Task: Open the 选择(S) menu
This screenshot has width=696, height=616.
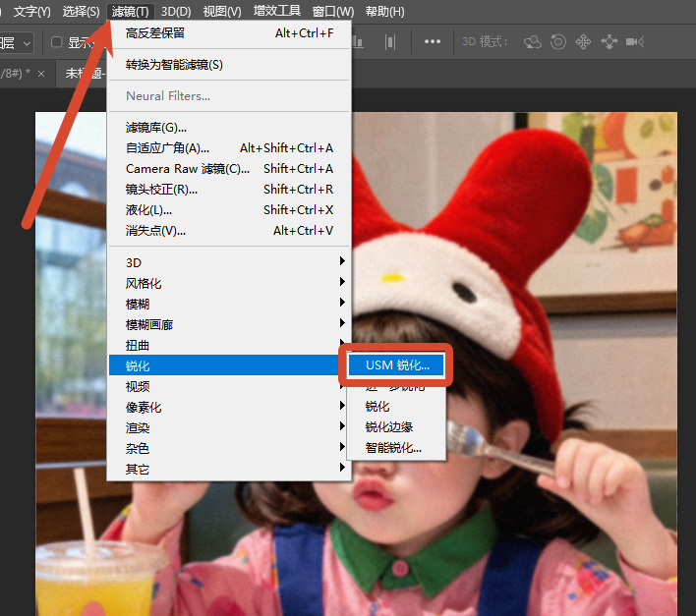Action: coord(81,11)
